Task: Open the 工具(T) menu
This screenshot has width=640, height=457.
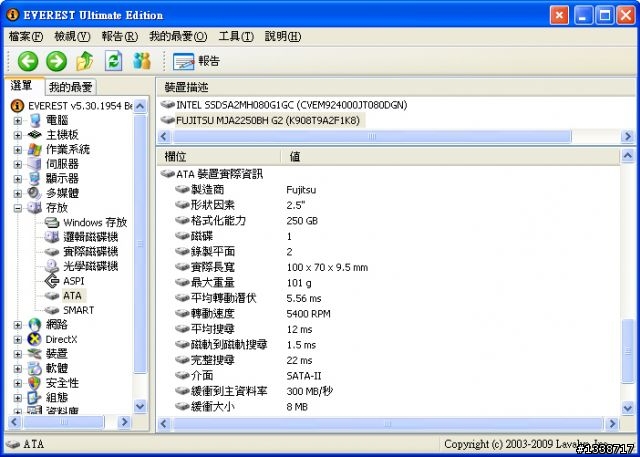Action: click(x=236, y=37)
